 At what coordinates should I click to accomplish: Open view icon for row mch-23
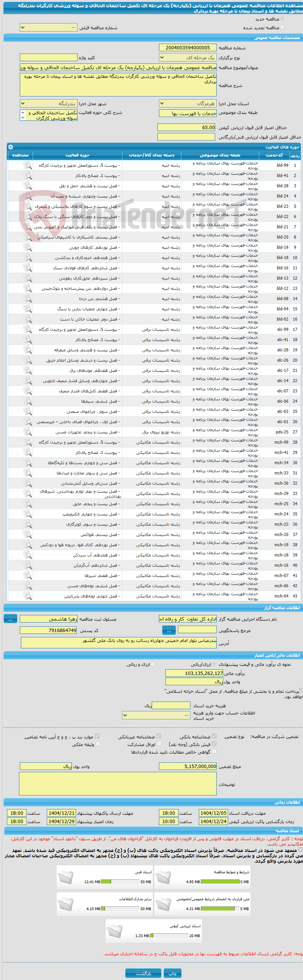click(27, 525)
